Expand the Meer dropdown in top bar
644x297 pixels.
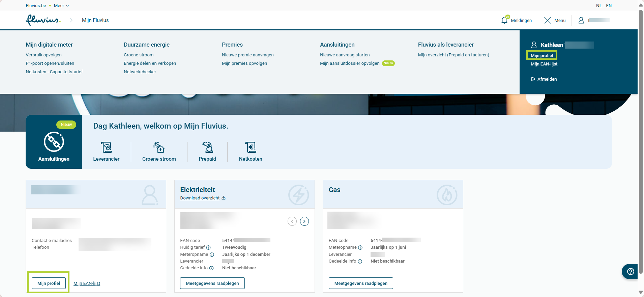coord(61,6)
